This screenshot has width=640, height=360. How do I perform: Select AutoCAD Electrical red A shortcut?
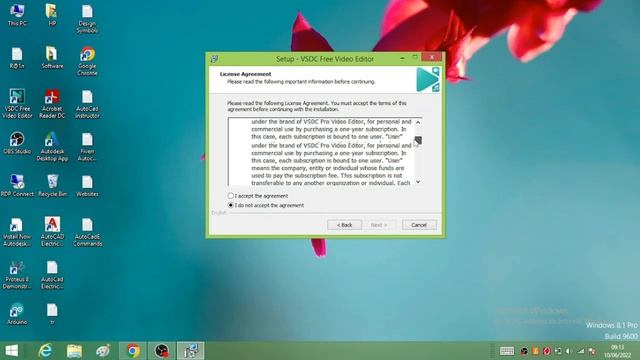52,232
